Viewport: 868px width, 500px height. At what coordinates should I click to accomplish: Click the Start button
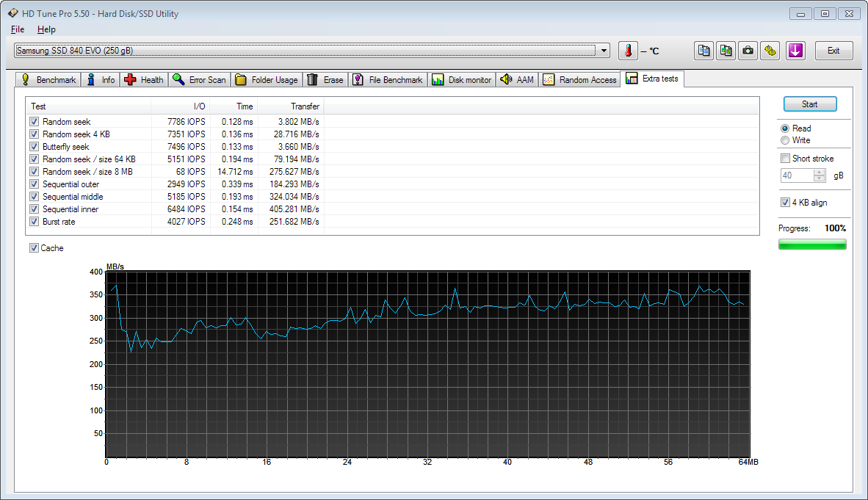click(810, 104)
